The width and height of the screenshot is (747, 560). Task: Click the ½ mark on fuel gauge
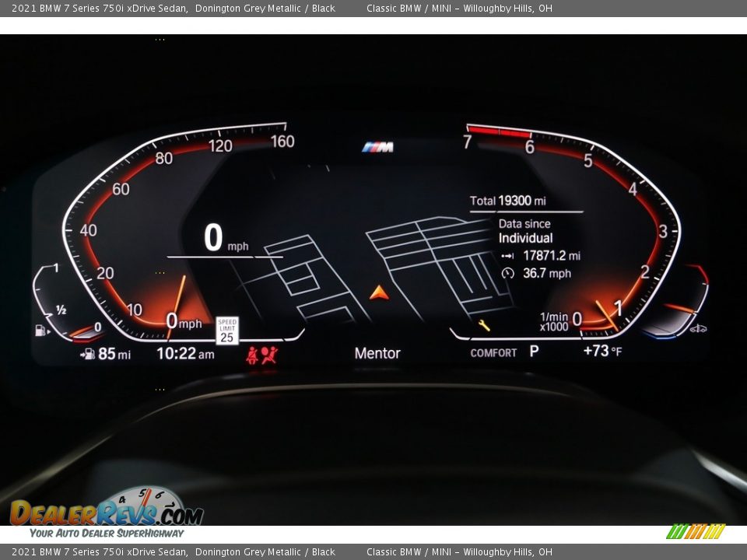(x=61, y=310)
